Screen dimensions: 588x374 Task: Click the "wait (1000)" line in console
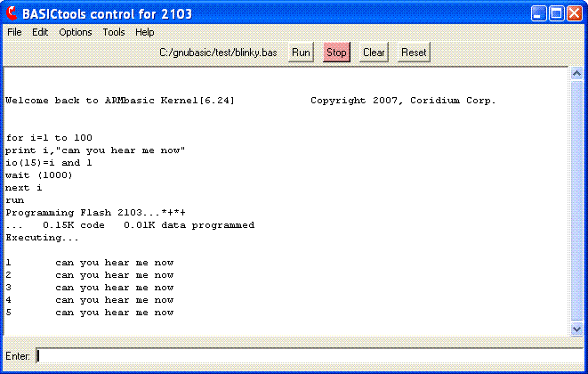pyautogui.click(x=39, y=175)
